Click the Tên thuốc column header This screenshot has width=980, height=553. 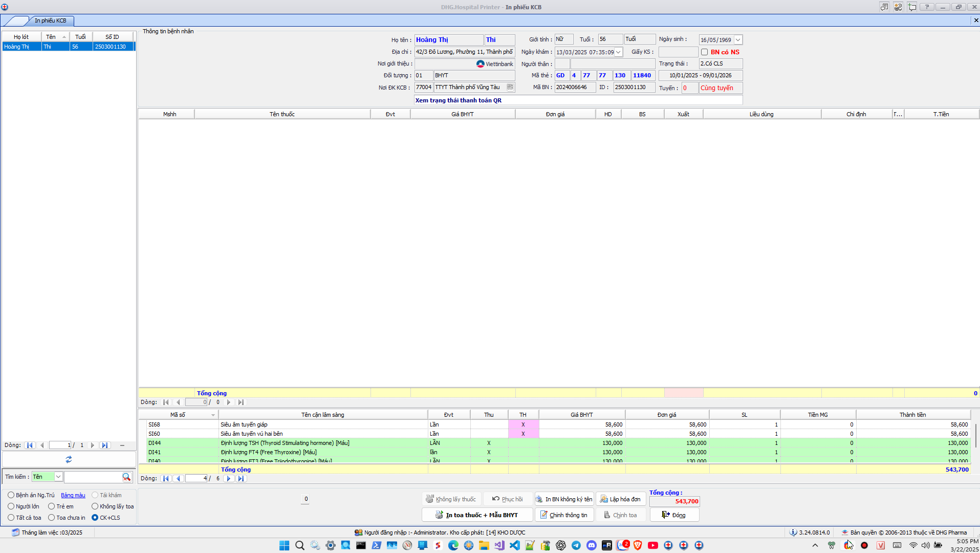tap(282, 114)
